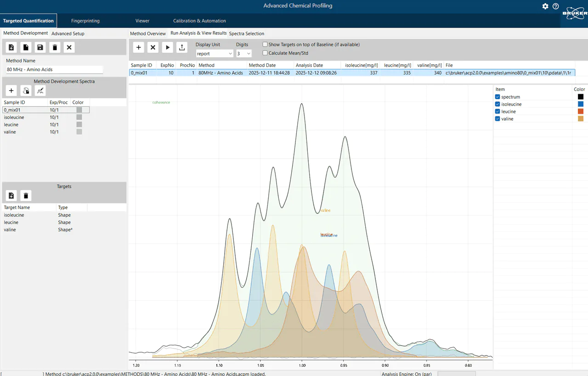Open settings via the gear icon
Viewport: 588px width, 376px height.
[x=545, y=6]
